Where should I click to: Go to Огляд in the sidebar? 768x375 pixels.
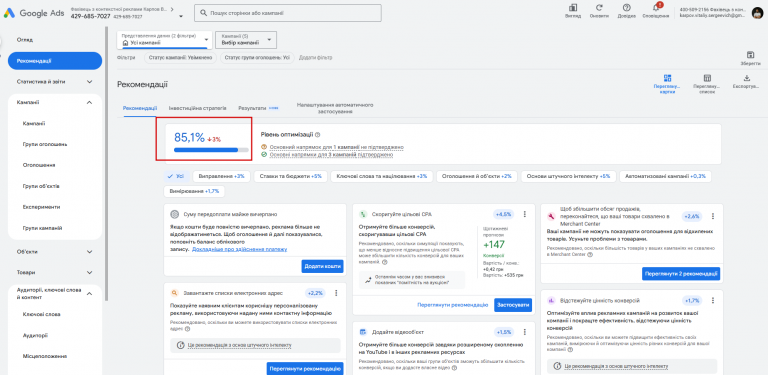[25, 40]
